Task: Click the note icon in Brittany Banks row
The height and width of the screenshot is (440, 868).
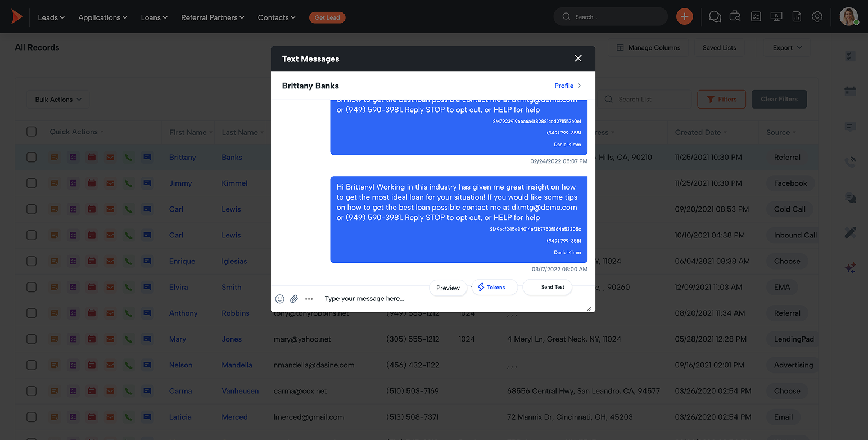Action: (x=55, y=158)
